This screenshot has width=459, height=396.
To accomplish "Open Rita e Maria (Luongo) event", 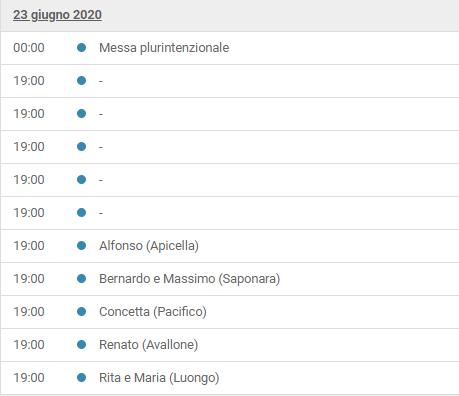I will (159, 378).
